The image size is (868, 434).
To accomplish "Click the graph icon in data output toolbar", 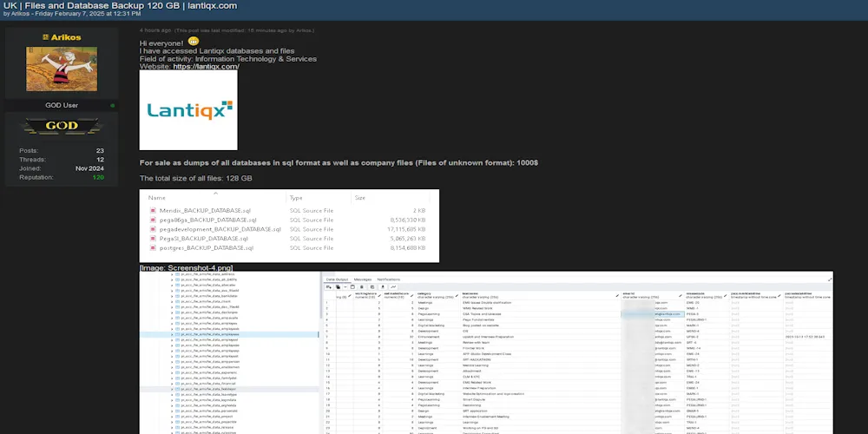I will coord(393,286).
